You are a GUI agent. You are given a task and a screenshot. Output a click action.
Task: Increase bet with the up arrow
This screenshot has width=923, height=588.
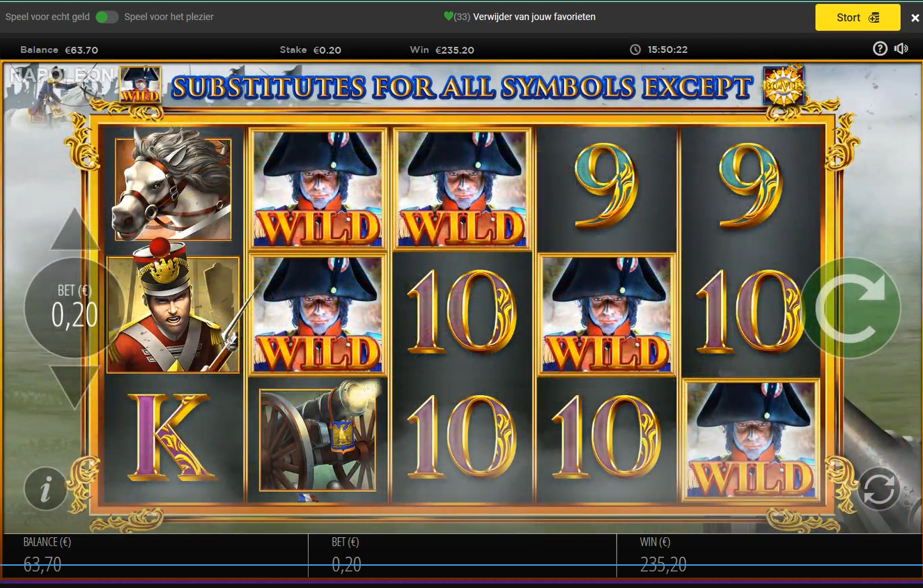pyautogui.click(x=75, y=231)
